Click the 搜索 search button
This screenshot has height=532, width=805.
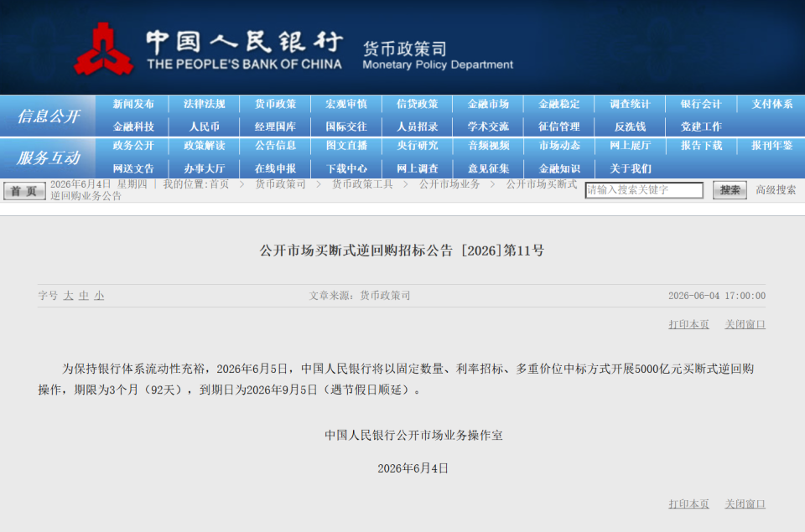click(x=730, y=190)
